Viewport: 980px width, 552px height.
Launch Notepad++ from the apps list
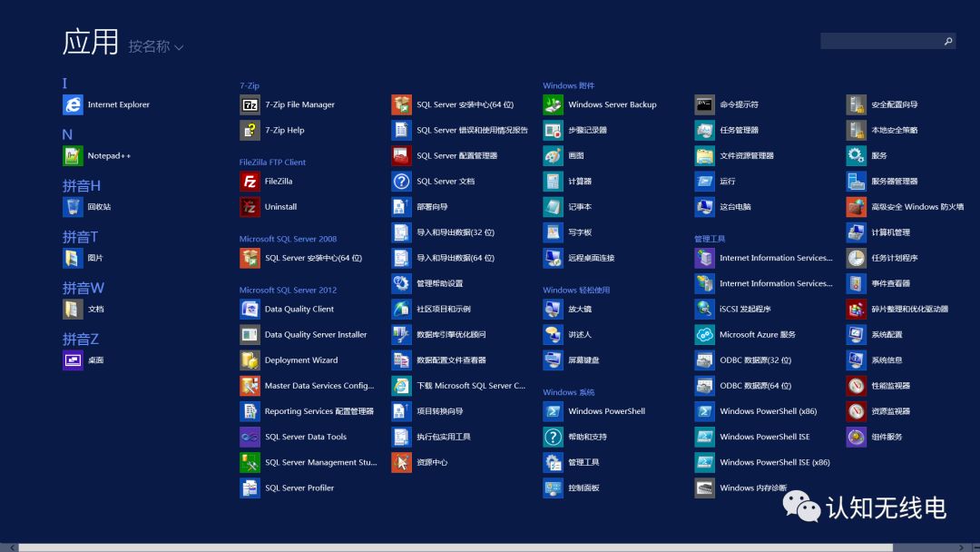73,155
